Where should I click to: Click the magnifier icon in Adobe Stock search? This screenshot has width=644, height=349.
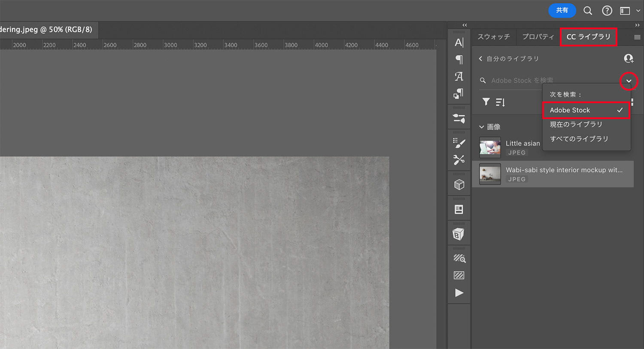[483, 80]
